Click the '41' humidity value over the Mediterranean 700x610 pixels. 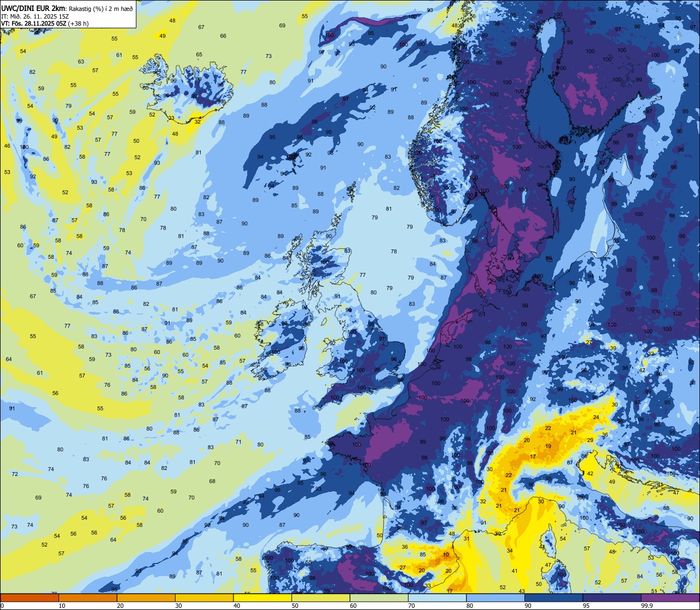point(515,571)
